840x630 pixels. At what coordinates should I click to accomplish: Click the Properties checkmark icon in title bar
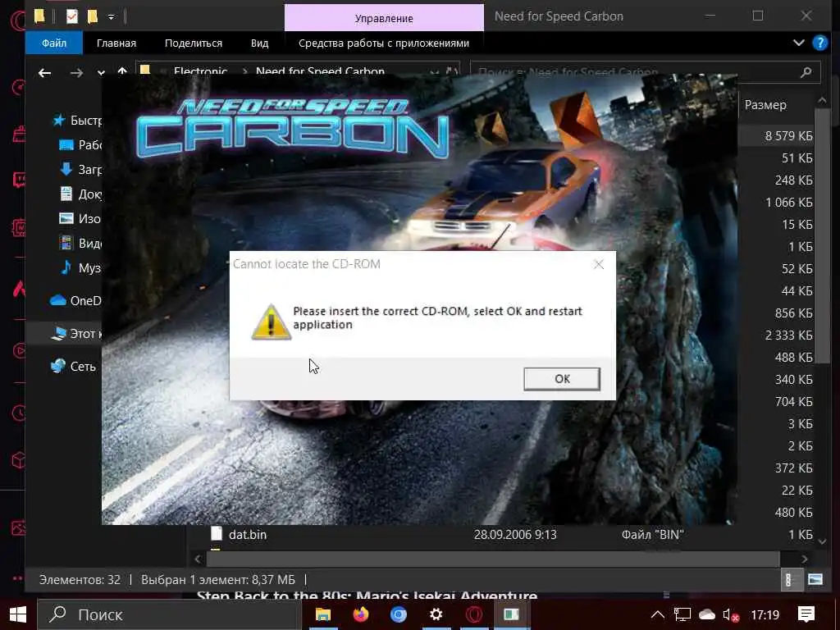point(72,16)
